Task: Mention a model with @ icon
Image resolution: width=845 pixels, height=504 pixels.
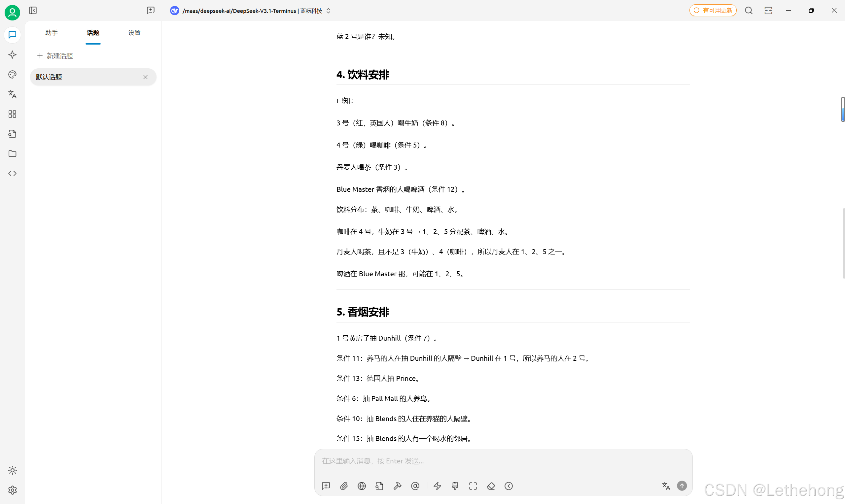Action: coord(415,486)
